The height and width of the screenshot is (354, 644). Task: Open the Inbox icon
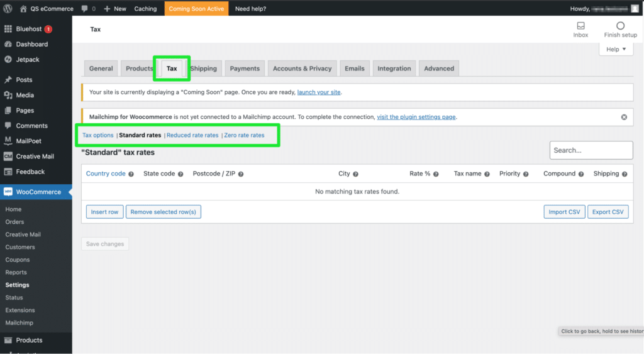580,26
